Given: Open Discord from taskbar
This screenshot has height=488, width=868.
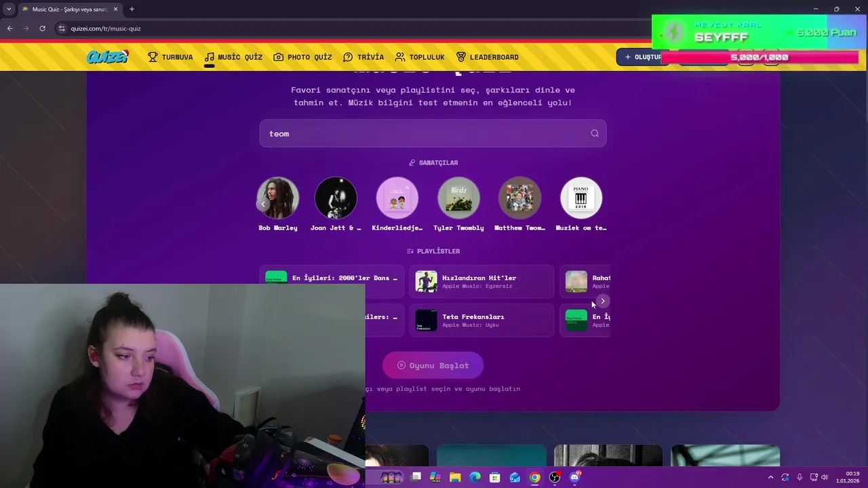Looking at the screenshot, I should 575,477.
